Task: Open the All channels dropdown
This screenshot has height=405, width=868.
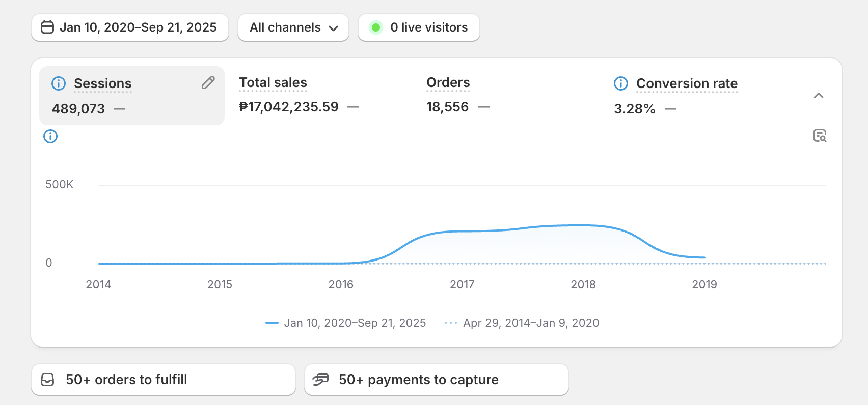Action: 293,27
